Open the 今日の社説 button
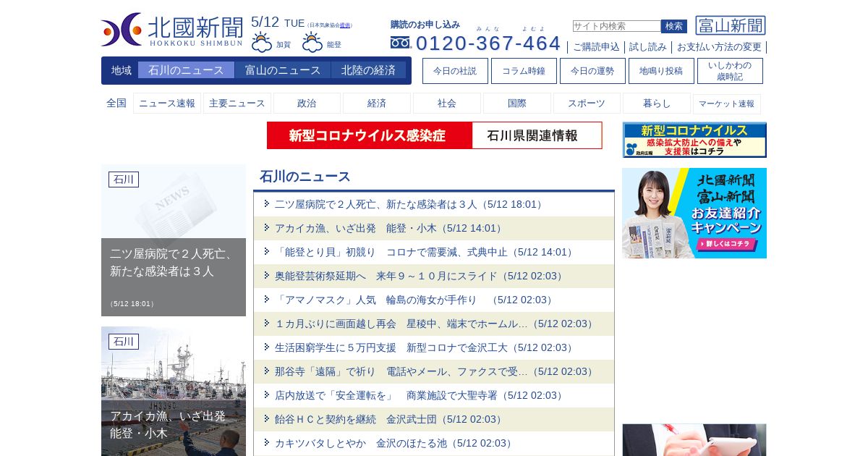868x456 pixels. click(455, 71)
